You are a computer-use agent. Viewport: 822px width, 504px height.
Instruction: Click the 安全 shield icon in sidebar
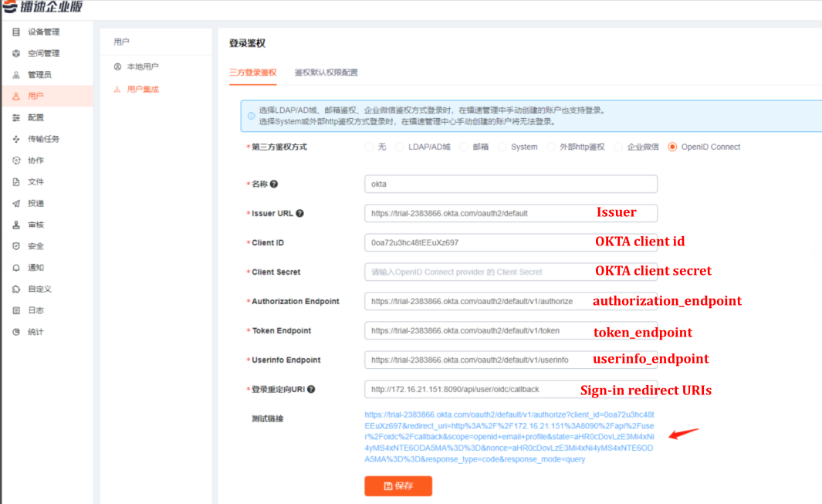[x=16, y=246]
